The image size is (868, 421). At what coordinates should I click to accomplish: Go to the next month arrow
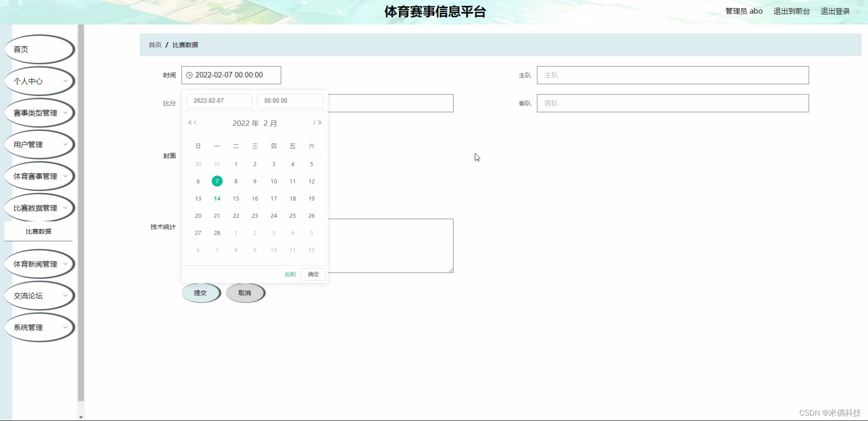(x=314, y=122)
